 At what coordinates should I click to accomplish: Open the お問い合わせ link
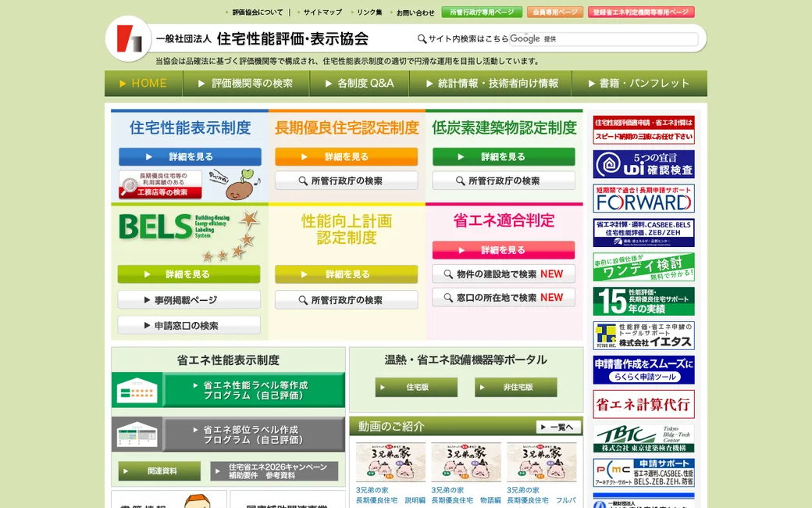[x=415, y=13]
